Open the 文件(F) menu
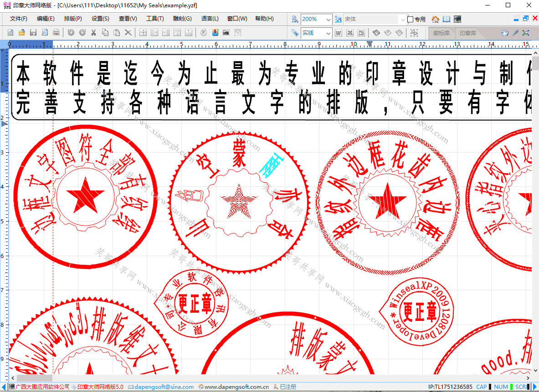This screenshot has height=392, width=539. point(19,19)
